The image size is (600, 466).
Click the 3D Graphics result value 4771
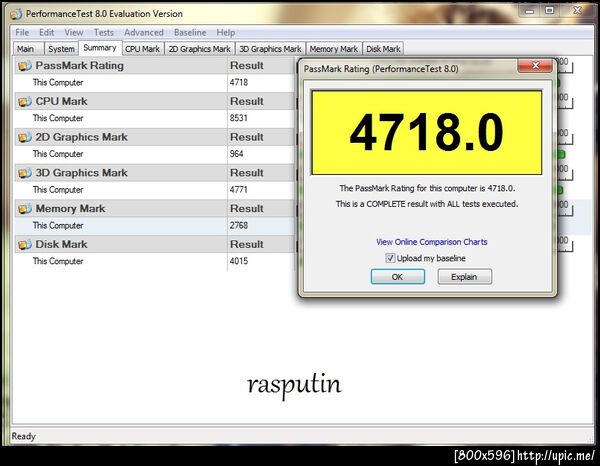click(239, 190)
